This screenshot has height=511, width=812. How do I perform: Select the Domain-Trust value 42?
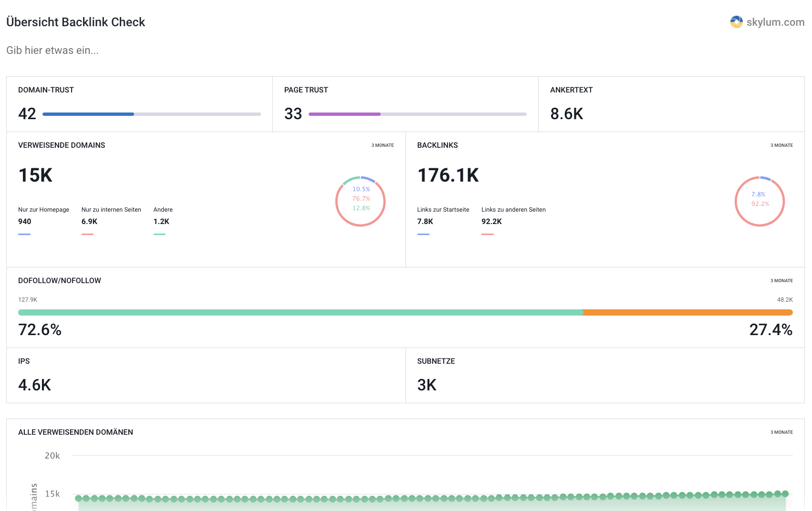click(x=27, y=114)
